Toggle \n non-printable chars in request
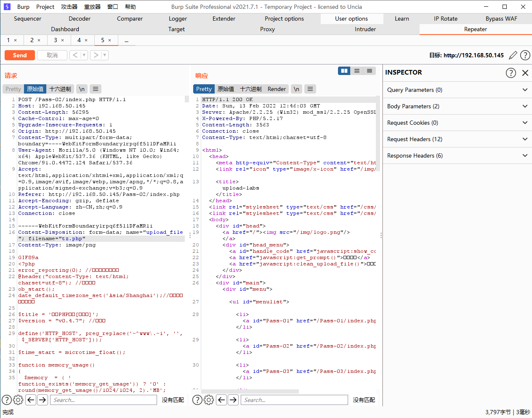 click(82, 89)
